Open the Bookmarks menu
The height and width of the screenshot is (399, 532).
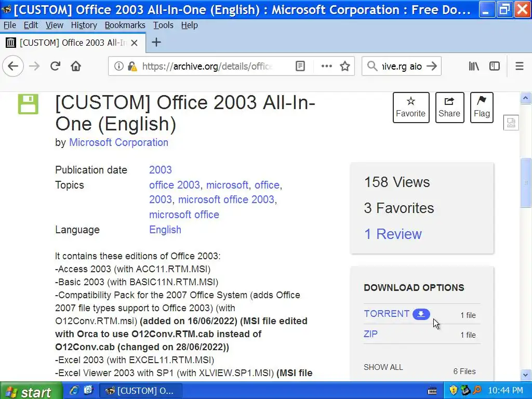tap(125, 25)
